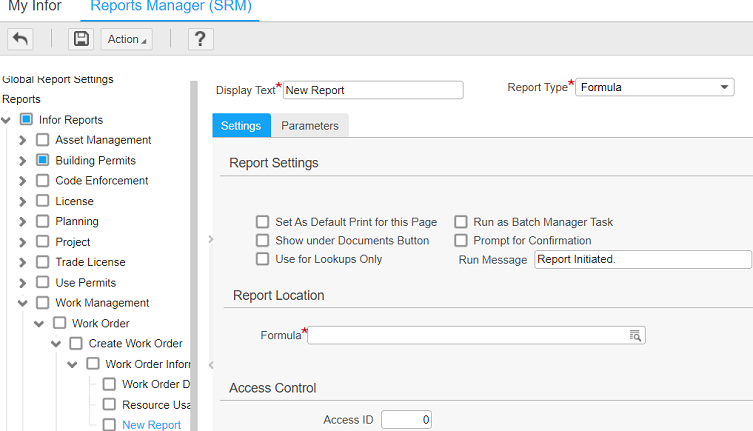Open Global Report Settings

[58, 79]
